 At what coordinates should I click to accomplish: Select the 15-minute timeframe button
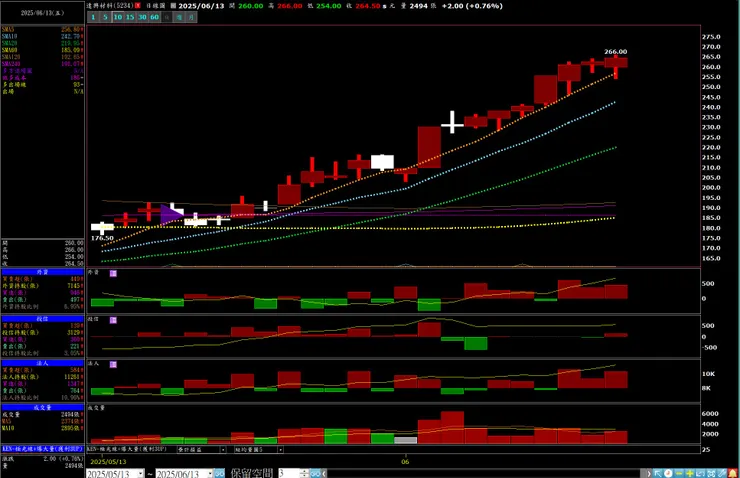pos(130,17)
